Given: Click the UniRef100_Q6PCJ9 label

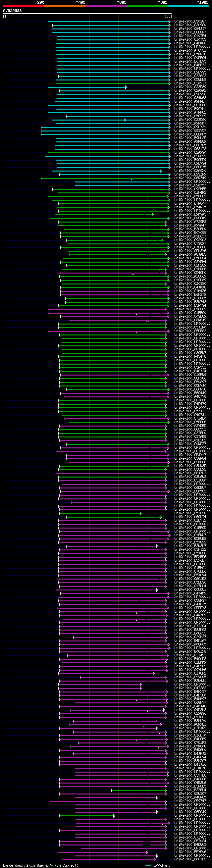Looking at the screenshot, I should (190, 812).
